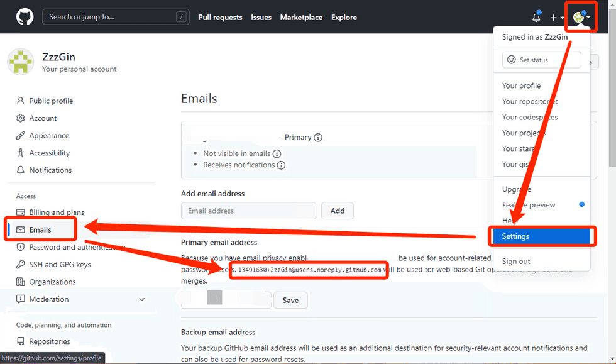Click the Primary email address heading
The width and height of the screenshot is (616, 364).
pyautogui.click(x=219, y=242)
